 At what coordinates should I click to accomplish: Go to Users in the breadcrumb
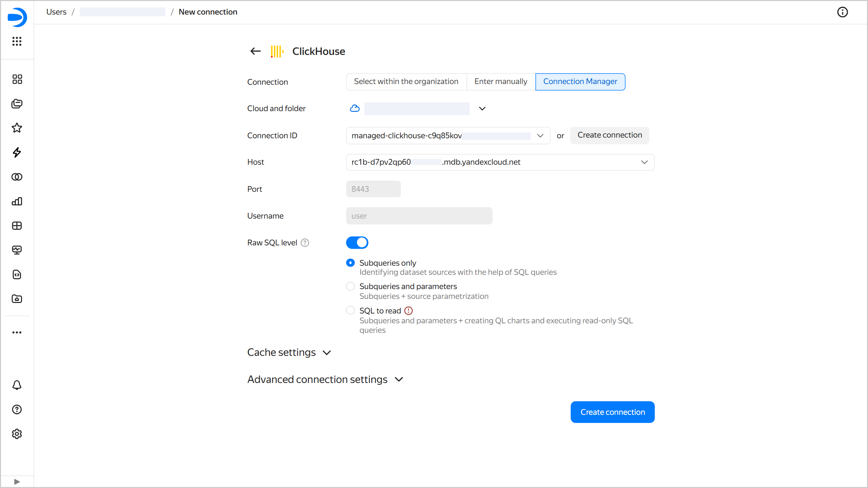pyautogui.click(x=56, y=12)
